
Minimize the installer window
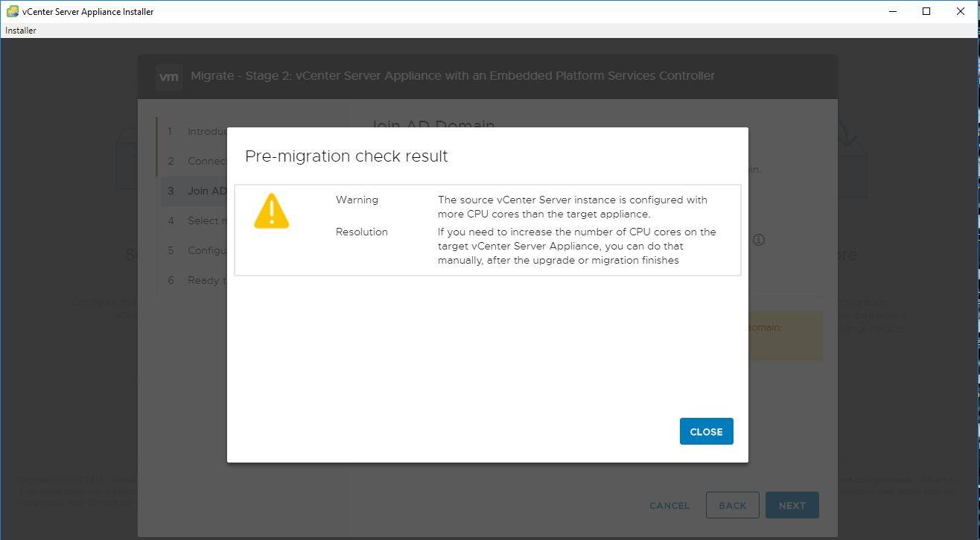893,11
